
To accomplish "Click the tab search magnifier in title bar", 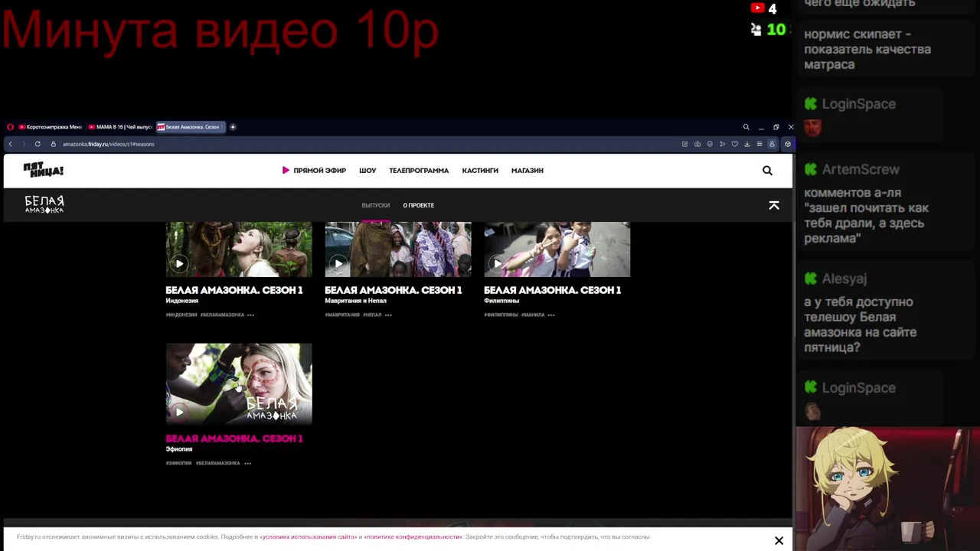I will tap(746, 127).
